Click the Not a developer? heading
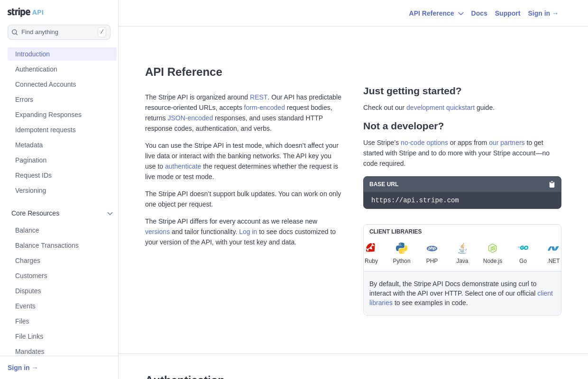 404,126
